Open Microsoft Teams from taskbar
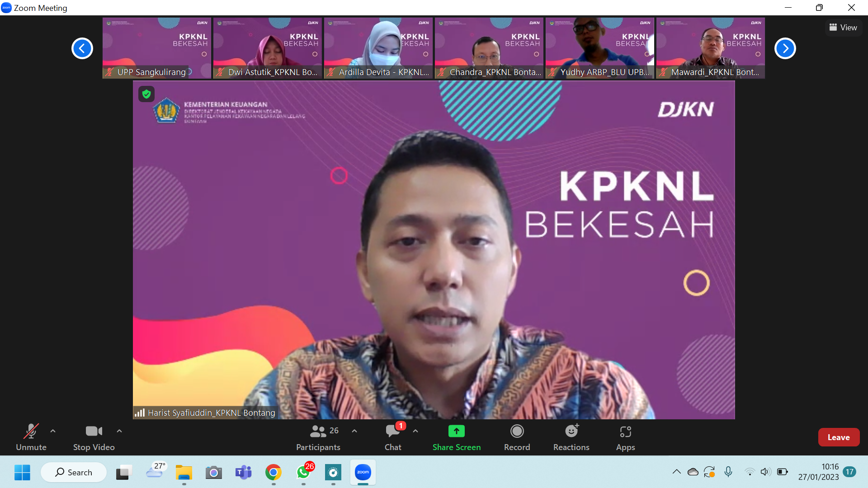 click(244, 472)
